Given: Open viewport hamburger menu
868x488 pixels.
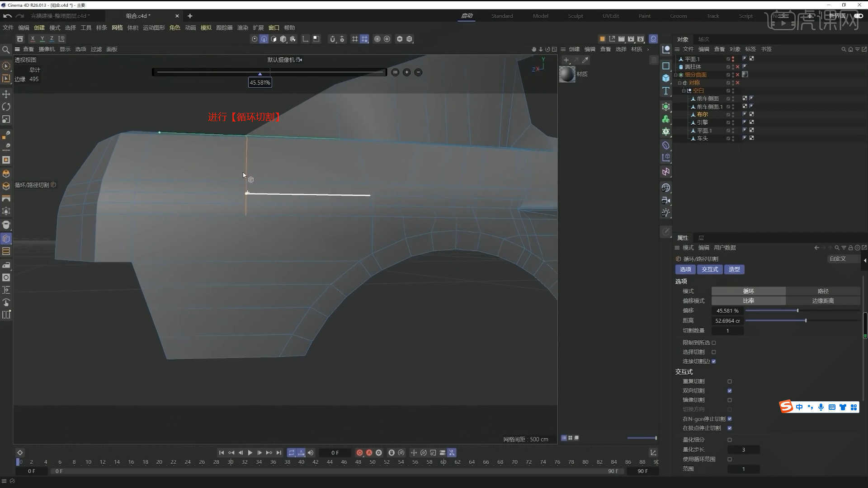Looking at the screenshot, I should (x=17, y=49).
